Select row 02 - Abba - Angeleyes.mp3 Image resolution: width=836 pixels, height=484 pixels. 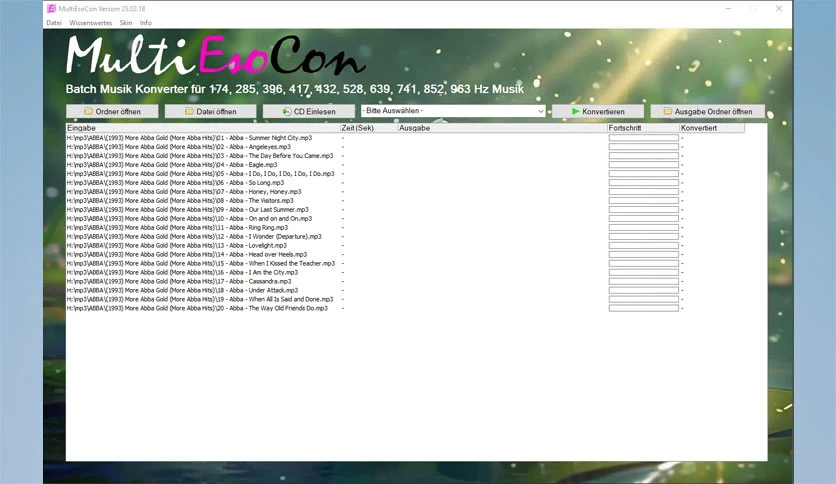tap(179, 147)
